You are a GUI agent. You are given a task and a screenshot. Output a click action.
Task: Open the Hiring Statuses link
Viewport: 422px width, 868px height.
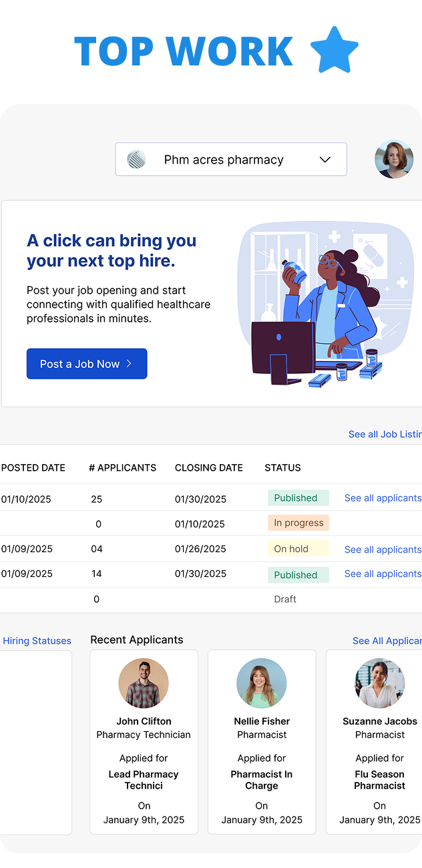pos(37,641)
